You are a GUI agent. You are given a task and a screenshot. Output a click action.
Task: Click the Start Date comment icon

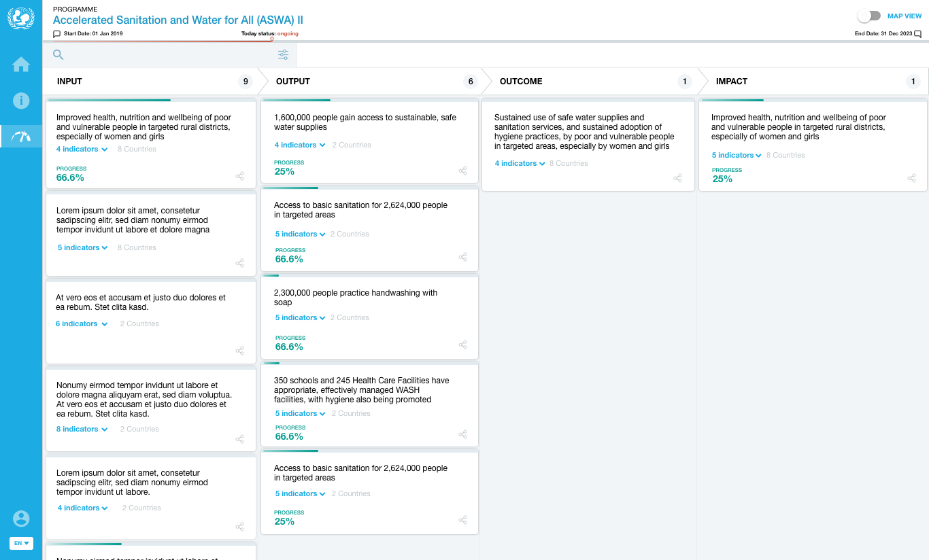(x=57, y=34)
